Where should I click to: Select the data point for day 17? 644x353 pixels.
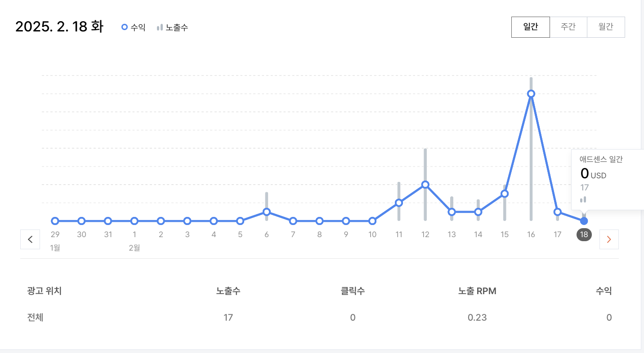click(x=558, y=212)
